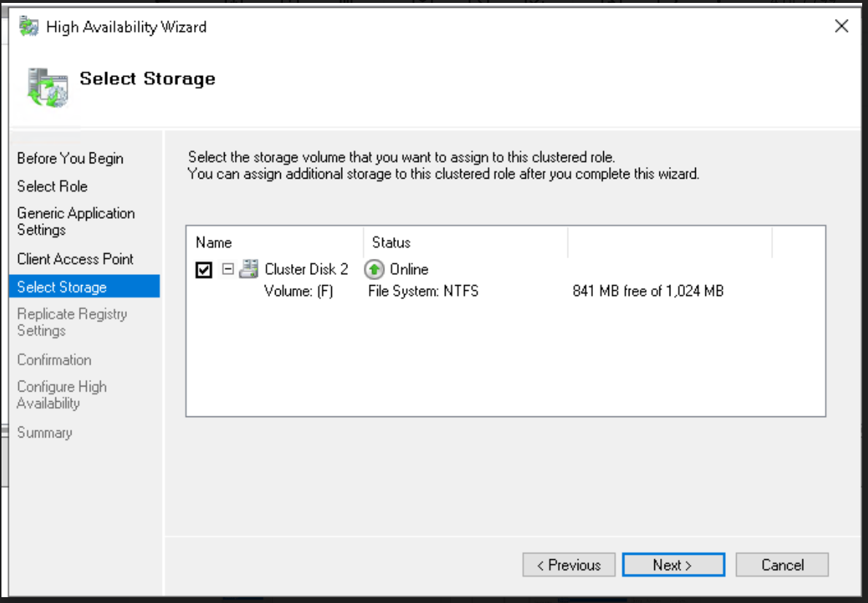Click the Next button
Viewport: 868px width, 603px height.
[x=672, y=565]
